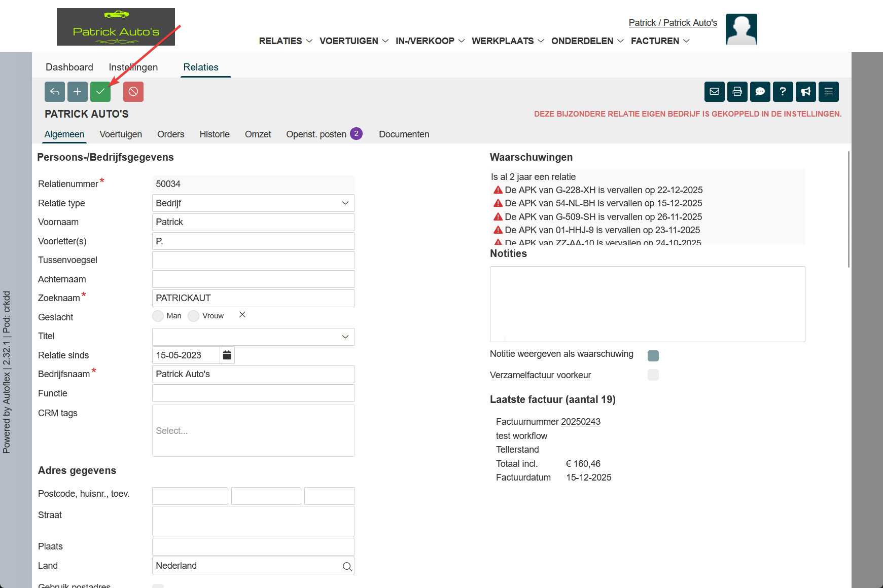Toggle Notitie weergeven als waarschuwing checkbox
Screen dimensions: 883x588
tap(653, 356)
